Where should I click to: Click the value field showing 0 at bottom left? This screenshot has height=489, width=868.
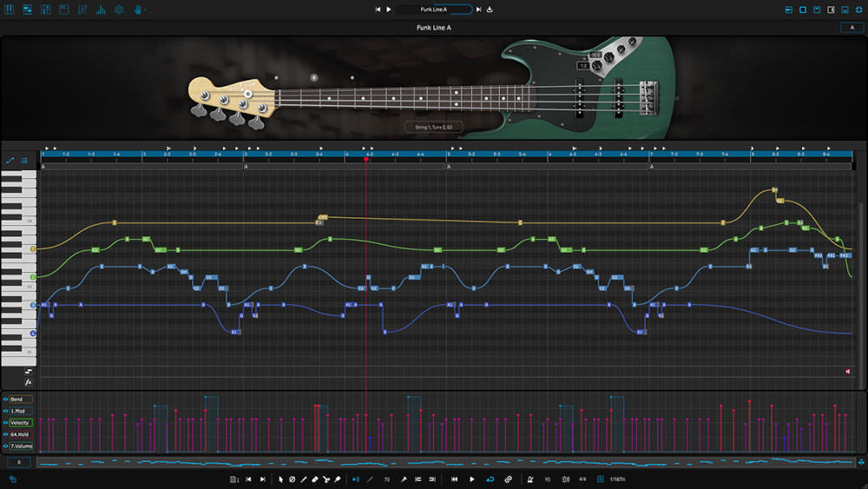pos(19,462)
